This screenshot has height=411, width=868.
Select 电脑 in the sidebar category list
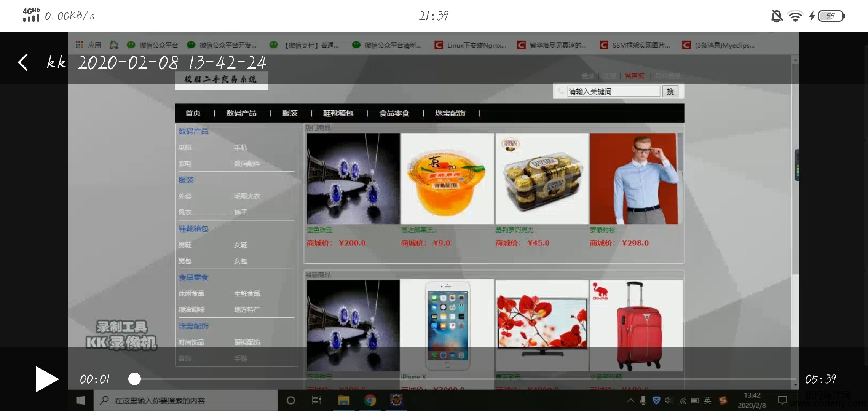(185, 147)
